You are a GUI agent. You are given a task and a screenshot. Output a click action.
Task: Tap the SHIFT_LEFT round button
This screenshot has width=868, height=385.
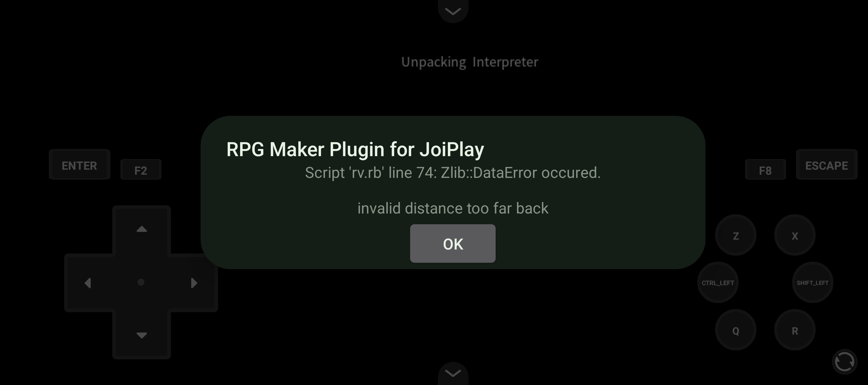[813, 283]
